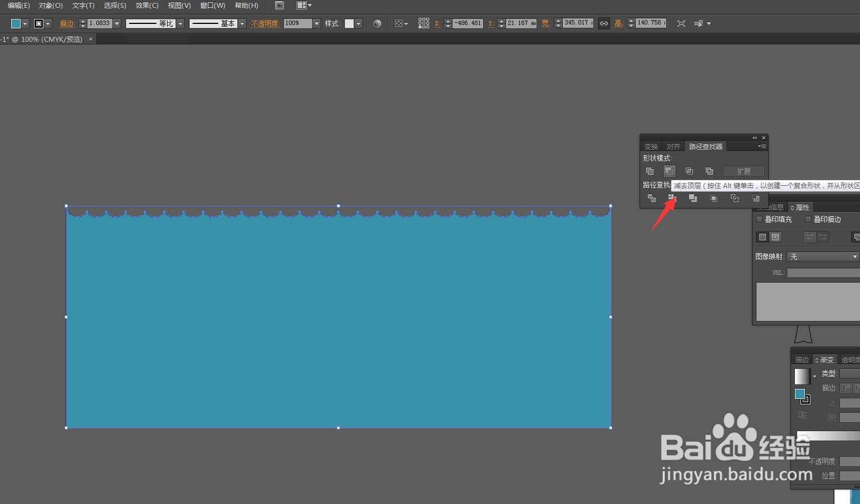Enable the 叠印描边 checkbox
Screen dimensions: 860x504
tap(808, 219)
